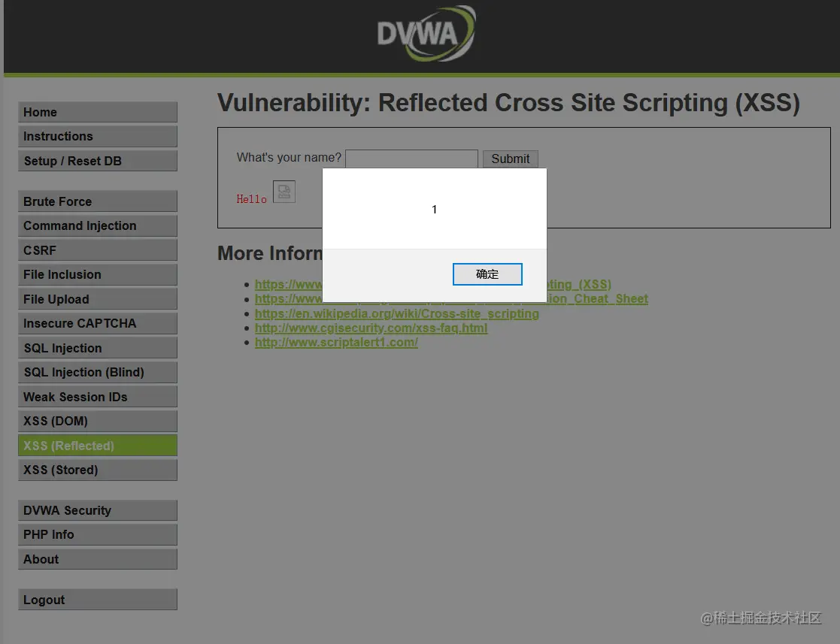
Task: View the PHP Info page
Action: click(x=98, y=534)
